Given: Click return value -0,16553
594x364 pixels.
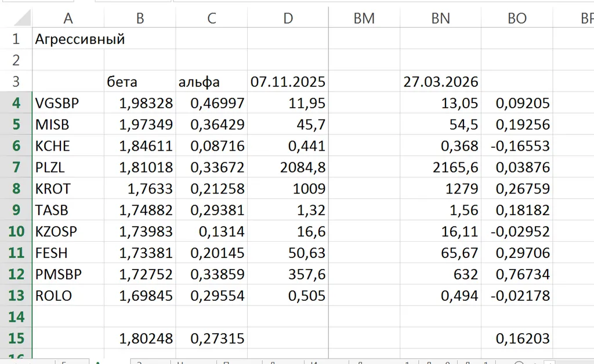Looking at the screenshot, I should click(517, 145).
